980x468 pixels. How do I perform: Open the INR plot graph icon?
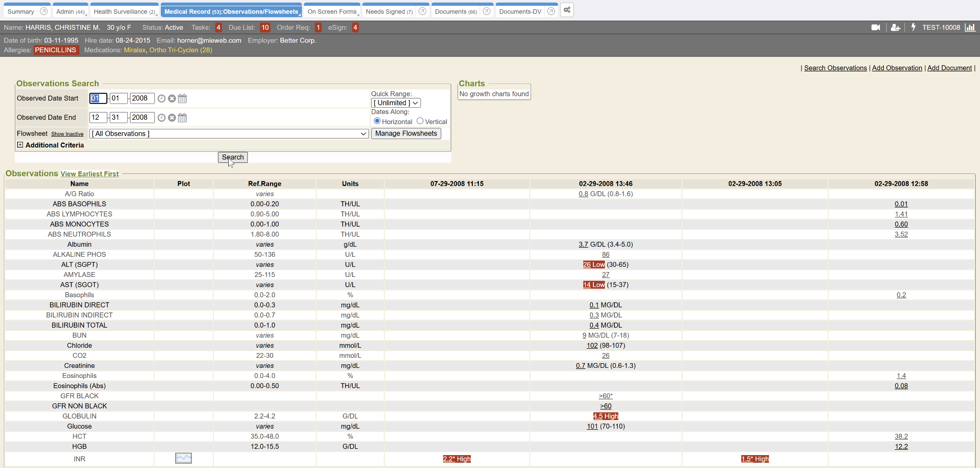click(183, 458)
